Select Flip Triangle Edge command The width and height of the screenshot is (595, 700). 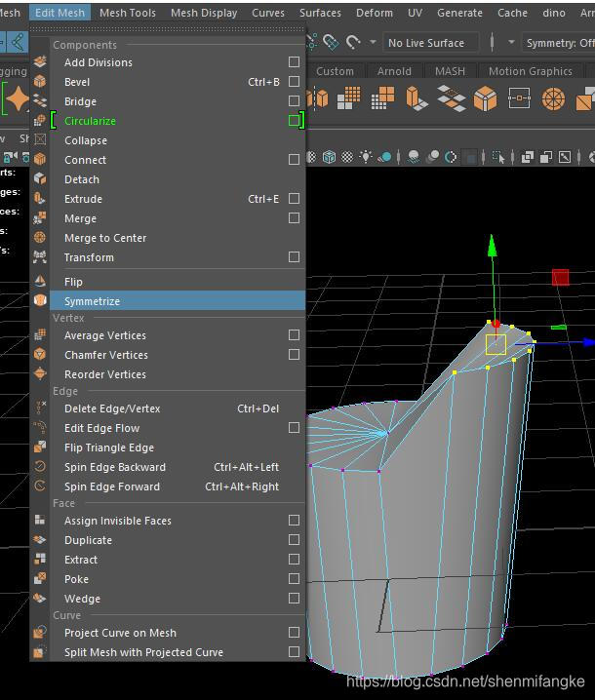(178, 447)
